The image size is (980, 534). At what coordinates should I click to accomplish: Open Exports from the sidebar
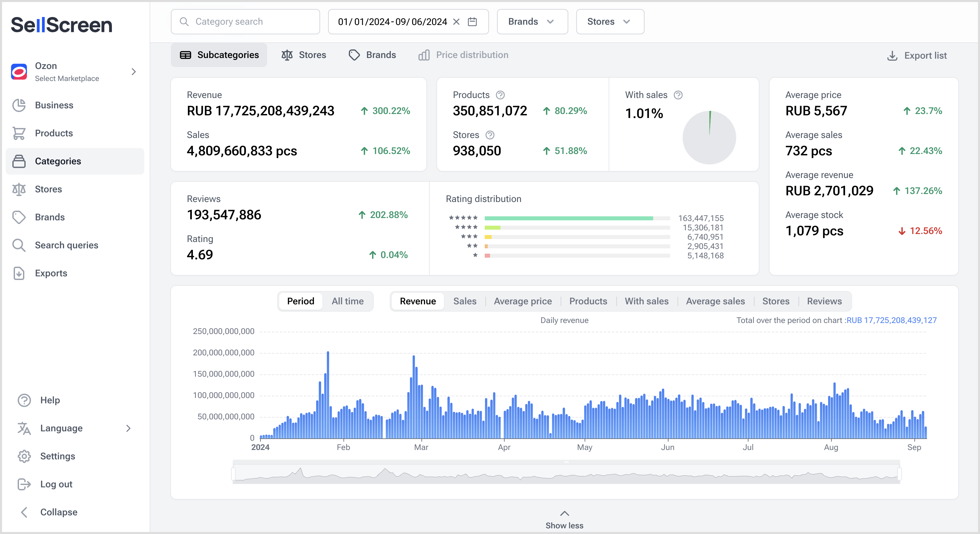[51, 273]
